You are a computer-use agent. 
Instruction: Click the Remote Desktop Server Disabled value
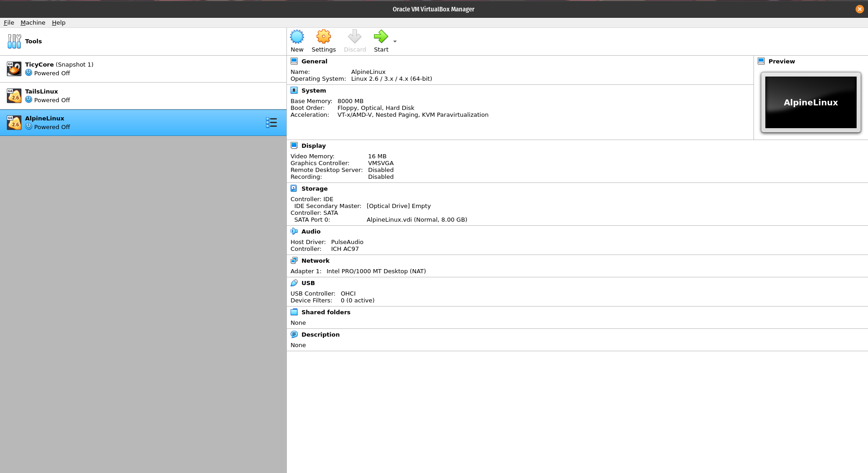coord(381,170)
